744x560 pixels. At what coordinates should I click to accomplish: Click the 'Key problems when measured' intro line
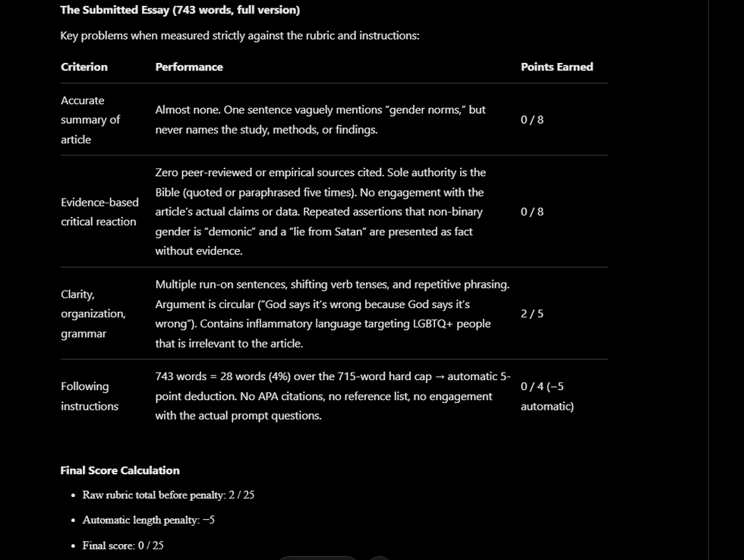coord(239,36)
